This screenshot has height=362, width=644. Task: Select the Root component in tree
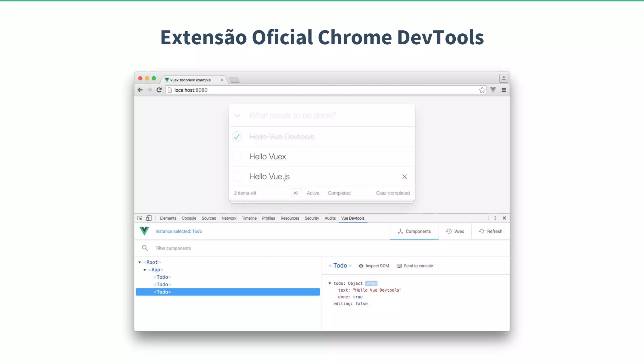(x=152, y=262)
